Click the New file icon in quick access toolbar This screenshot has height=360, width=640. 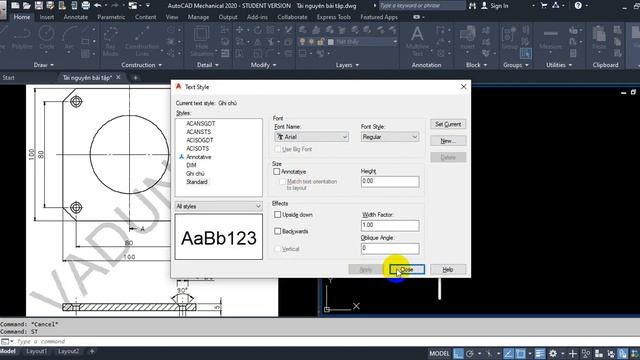click(x=15, y=6)
